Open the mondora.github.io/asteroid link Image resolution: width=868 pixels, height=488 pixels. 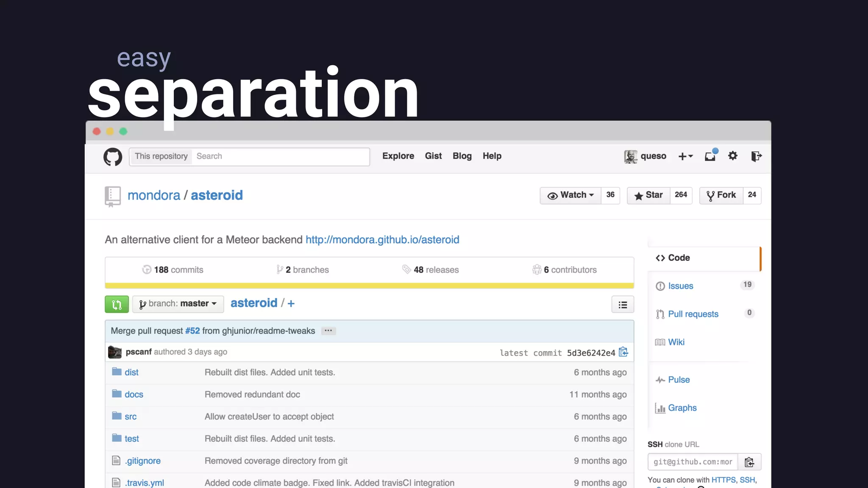382,240
